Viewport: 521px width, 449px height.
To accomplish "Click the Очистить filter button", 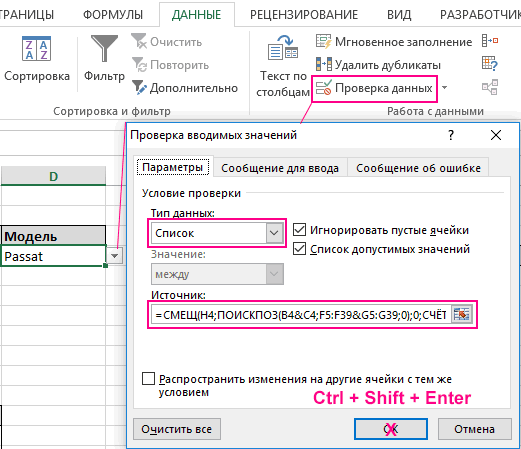I will tap(167, 42).
